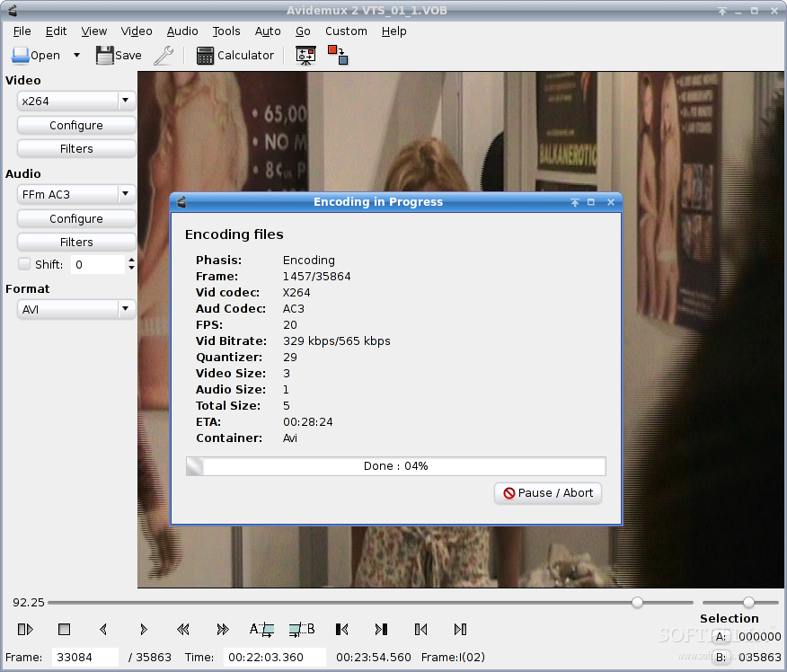Click the Filters button under Video

click(x=76, y=149)
